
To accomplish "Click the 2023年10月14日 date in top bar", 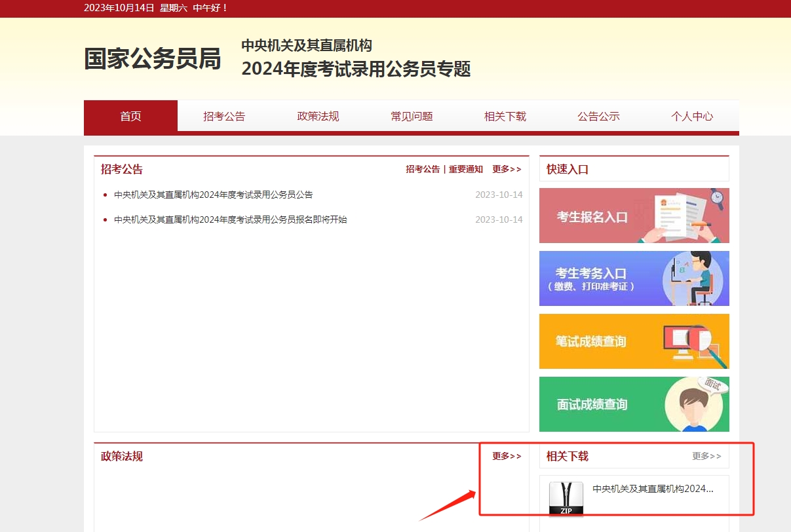I will pyautogui.click(x=119, y=8).
